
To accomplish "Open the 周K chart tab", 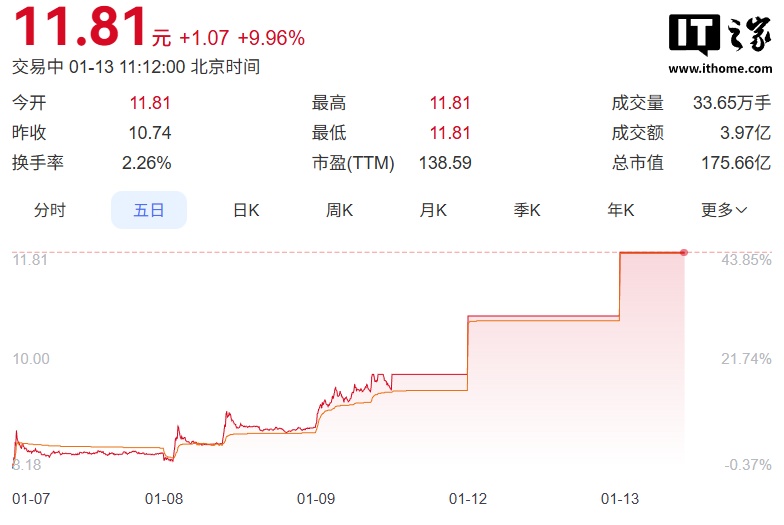I will tap(339, 210).
